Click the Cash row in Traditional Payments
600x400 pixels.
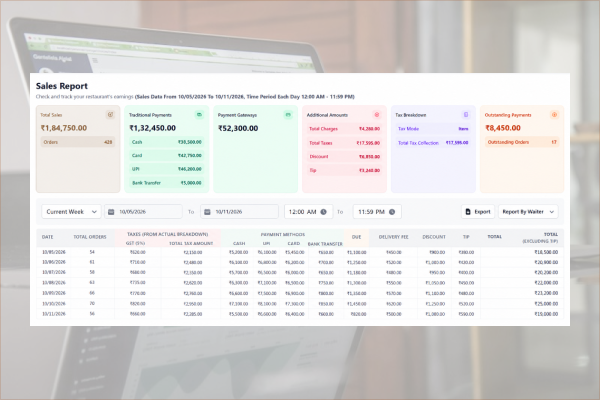click(x=166, y=142)
